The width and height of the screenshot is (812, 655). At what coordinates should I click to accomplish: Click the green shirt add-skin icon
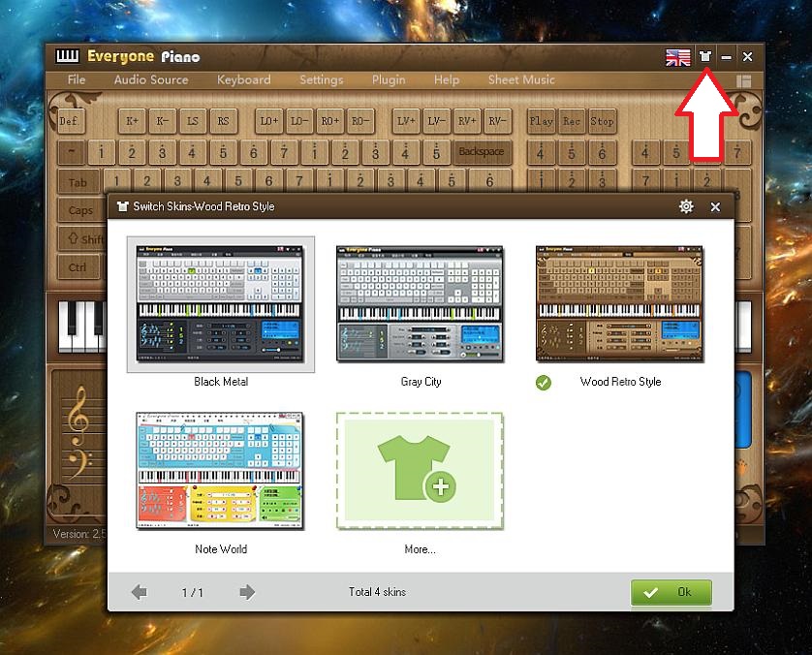[x=420, y=471]
